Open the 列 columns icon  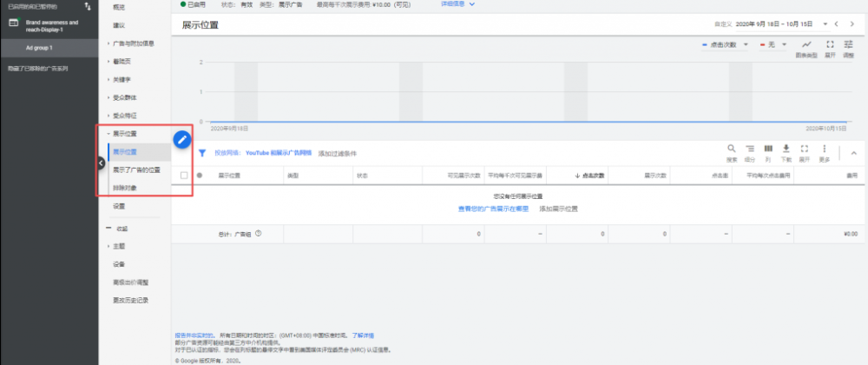click(x=768, y=149)
